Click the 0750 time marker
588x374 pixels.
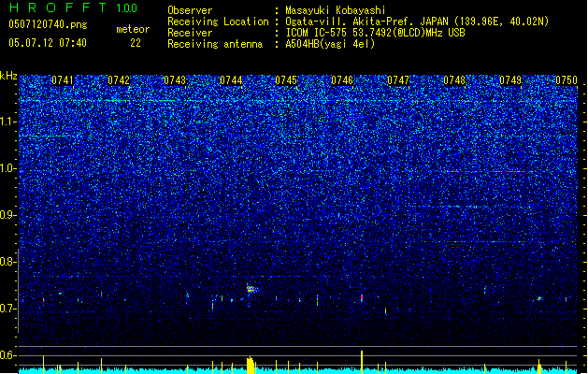point(566,80)
